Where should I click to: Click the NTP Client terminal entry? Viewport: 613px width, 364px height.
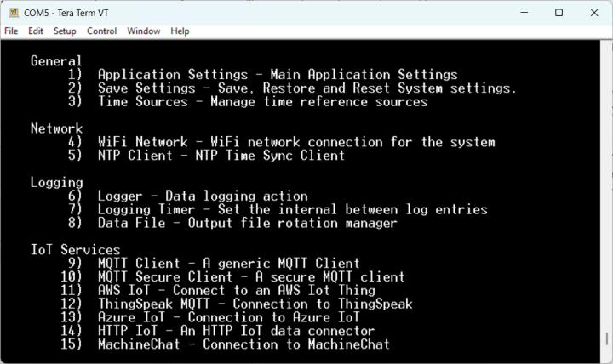(x=221, y=156)
